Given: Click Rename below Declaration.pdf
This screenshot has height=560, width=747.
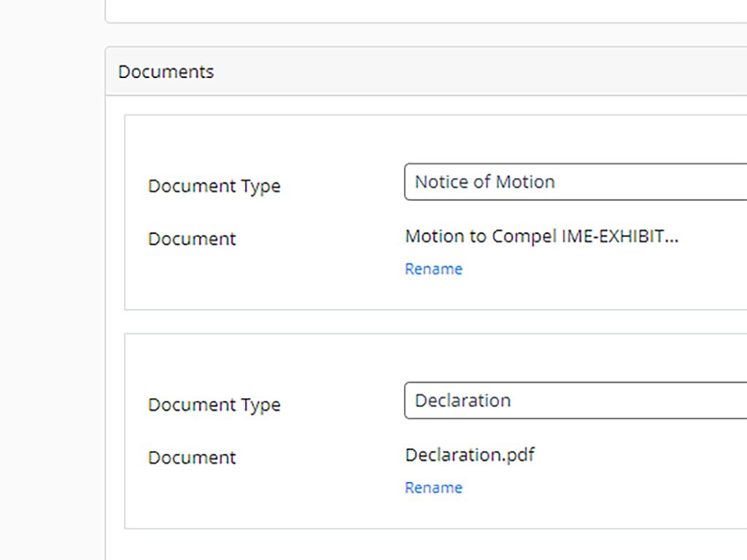Looking at the screenshot, I should click(x=433, y=487).
